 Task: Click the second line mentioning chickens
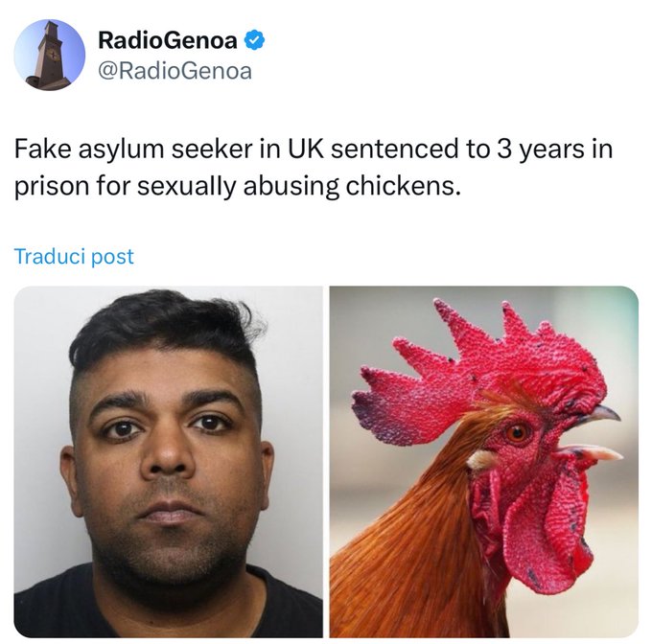238,186
